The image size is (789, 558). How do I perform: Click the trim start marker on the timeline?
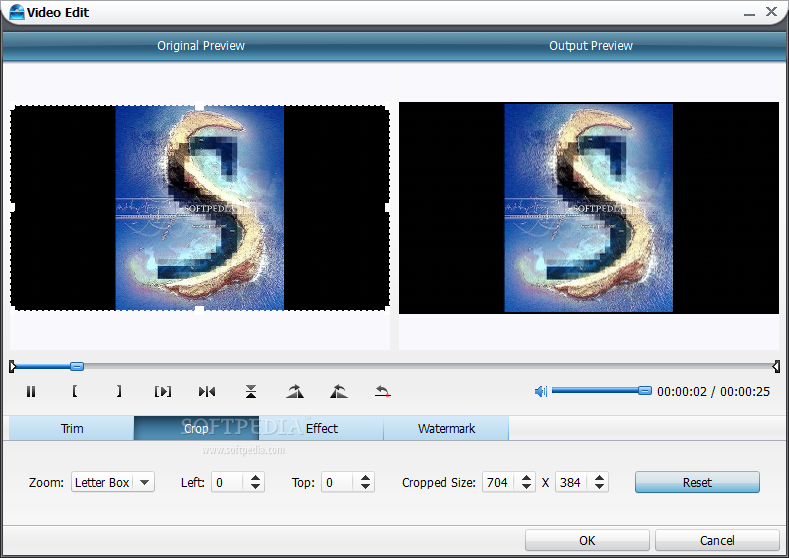(13, 366)
